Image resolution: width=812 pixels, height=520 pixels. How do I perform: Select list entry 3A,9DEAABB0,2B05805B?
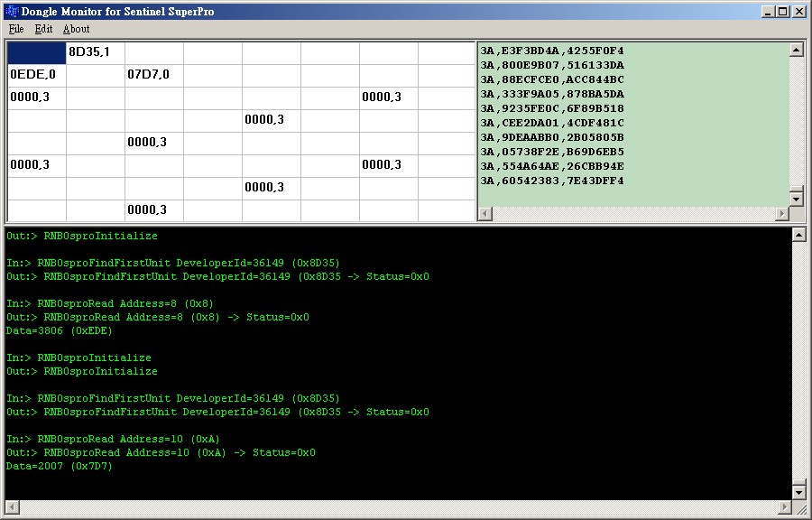(552, 138)
